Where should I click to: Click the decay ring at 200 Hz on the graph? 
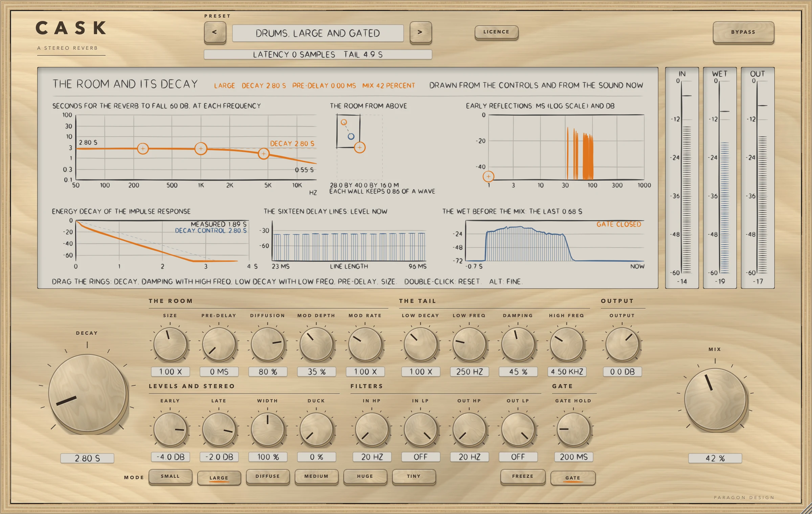(143, 148)
